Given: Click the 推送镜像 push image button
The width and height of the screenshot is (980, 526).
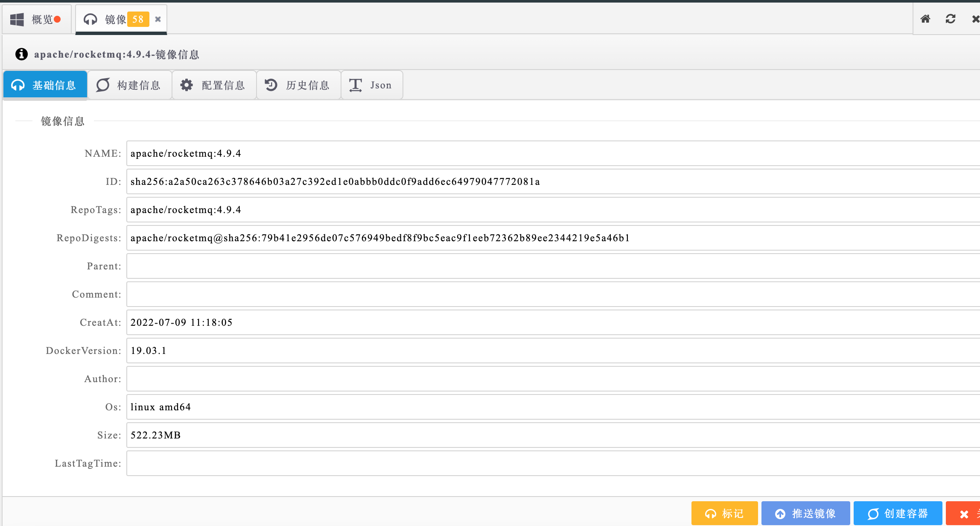Looking at the screenshot, I should (805, 513).
